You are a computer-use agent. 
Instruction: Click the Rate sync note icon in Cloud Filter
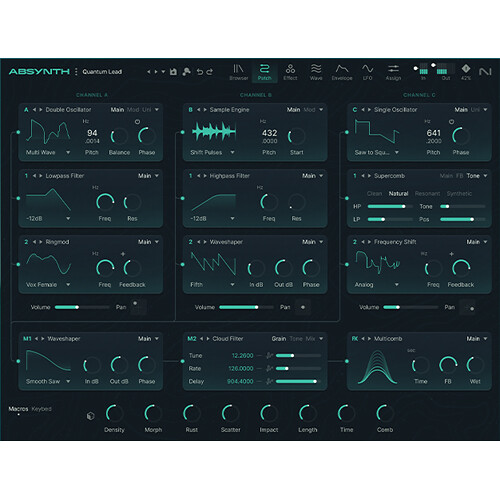pos(270,368)
